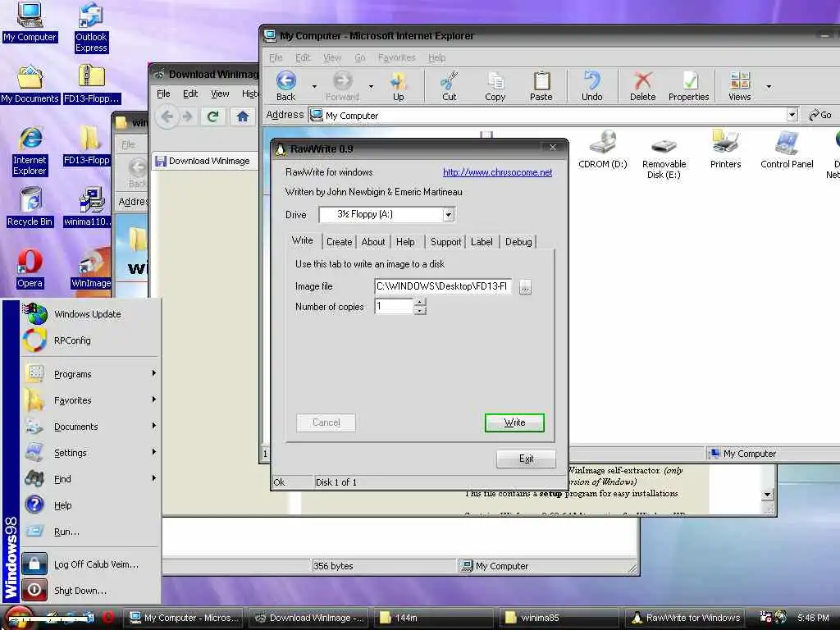The width and height of the screenshot is (840, 630).
Task: Select Outlook Express desktop icon
Action: point(91,28)
